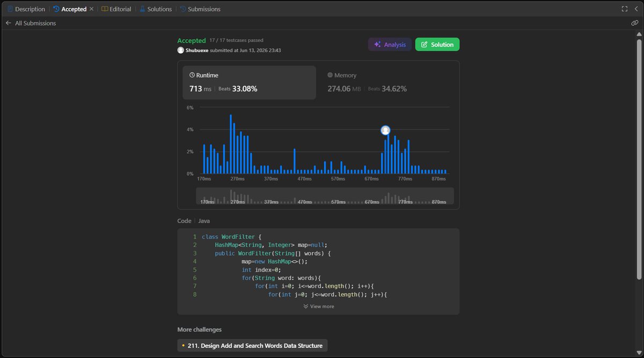The image size is (644, 358).
Task: Collapse the panel with the left chevron
Action: coord(636,9)
